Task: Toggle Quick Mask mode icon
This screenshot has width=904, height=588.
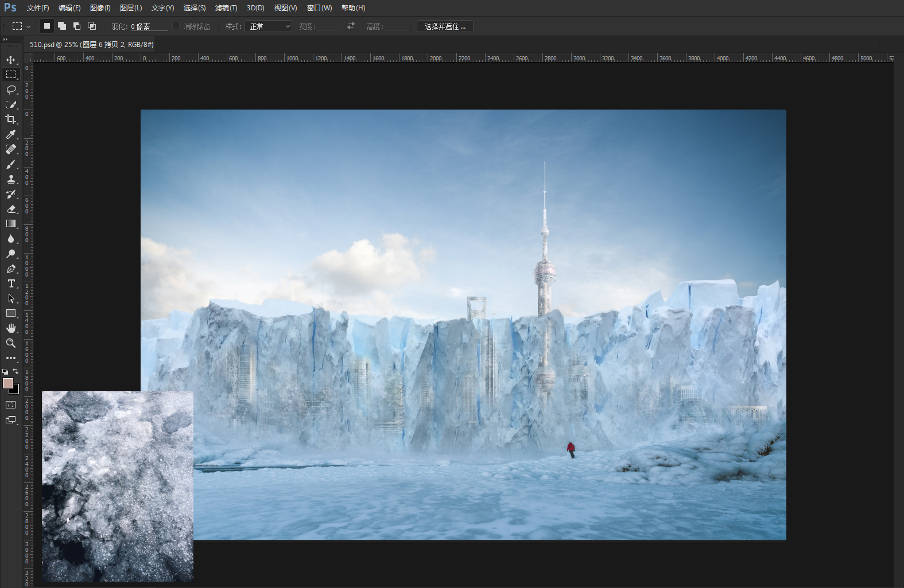Action: [11, 404]
